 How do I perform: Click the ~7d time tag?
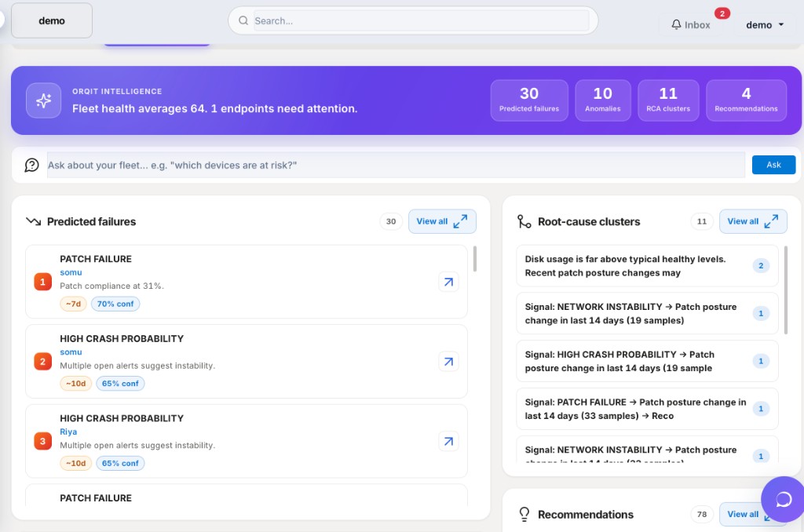73,304
